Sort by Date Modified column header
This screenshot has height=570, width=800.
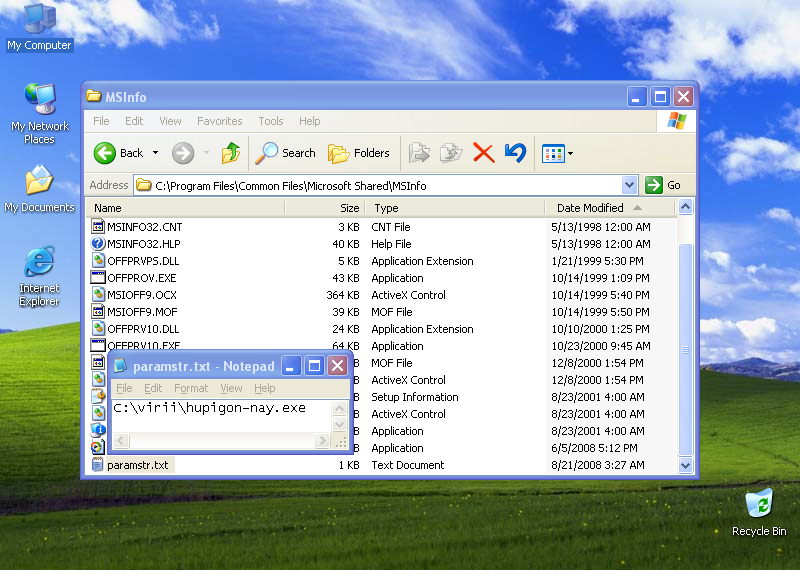611,208
